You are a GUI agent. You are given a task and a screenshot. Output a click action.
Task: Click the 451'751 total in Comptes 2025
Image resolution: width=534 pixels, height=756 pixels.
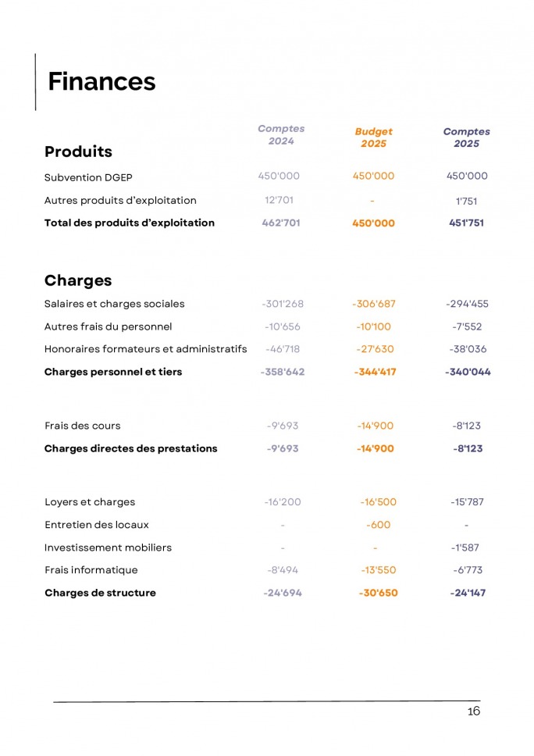pyautogui.click(x=466, y=223)
